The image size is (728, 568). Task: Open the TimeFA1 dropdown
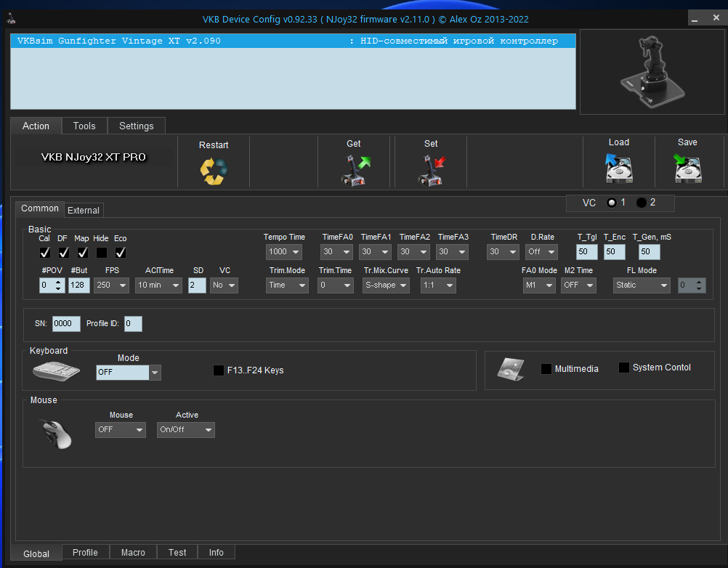[375, 252]
